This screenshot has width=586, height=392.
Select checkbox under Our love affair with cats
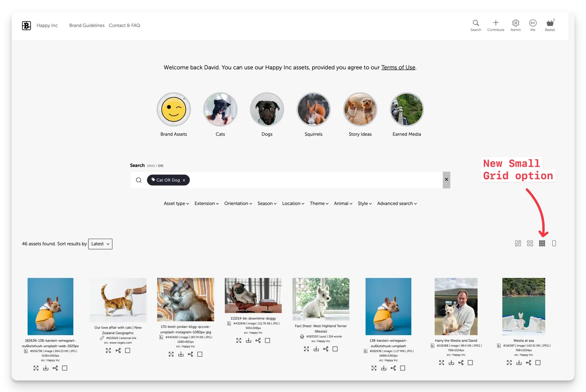coord(128,350)
